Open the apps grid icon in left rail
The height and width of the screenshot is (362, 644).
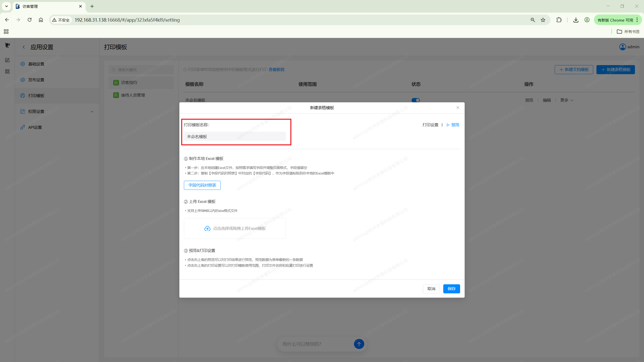(x=7, y=72)
